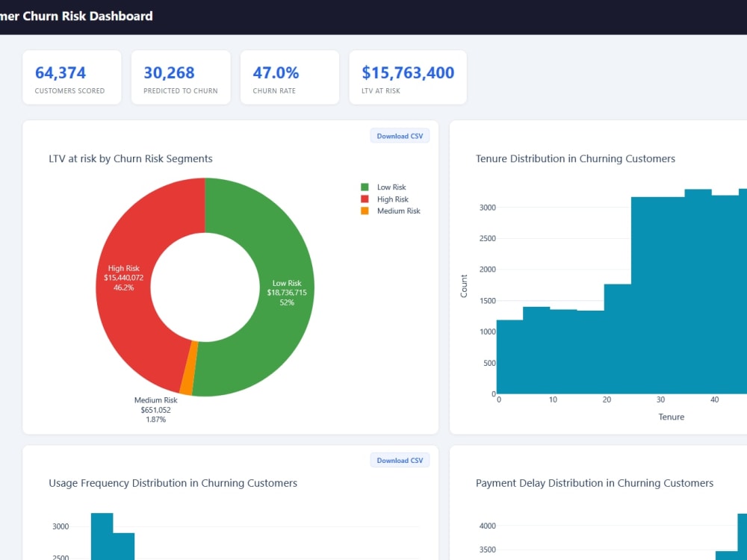Select the 47.0% Churn Rate card
This screenshot has height=560, width=747.
290,77
